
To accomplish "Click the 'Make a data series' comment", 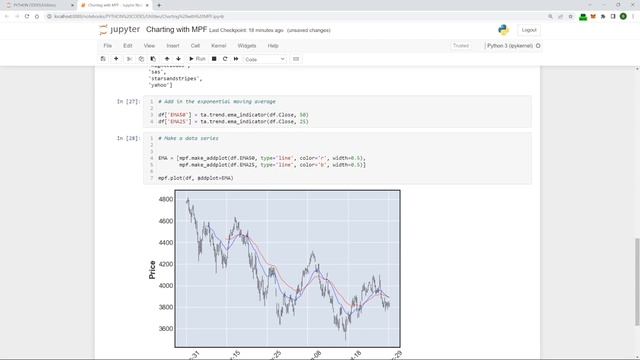I will pyautogui.click(x=188, y=138).
